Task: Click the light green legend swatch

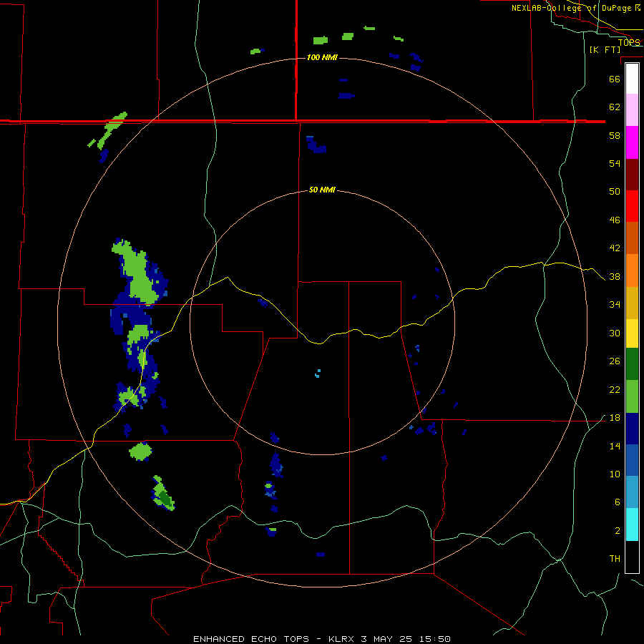Action: tap(632, 396)
